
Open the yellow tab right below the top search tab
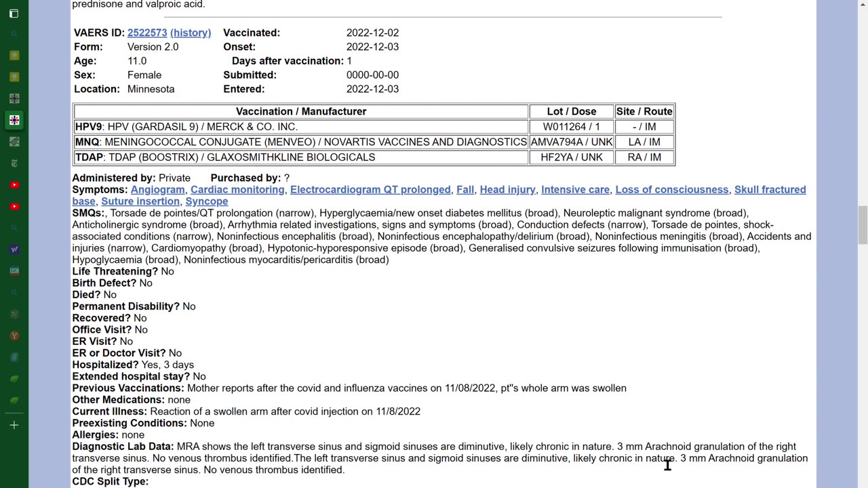tap(14, 56)
